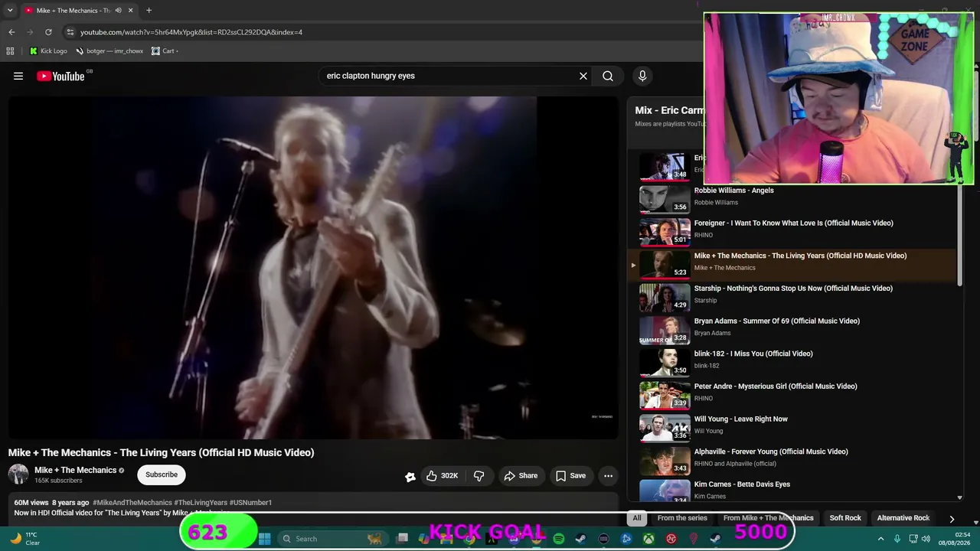Image resolution: width=980 pixels, height=551 pixels.
Task: Open the Xbox app from the taskbar
Action: [648, 539]
